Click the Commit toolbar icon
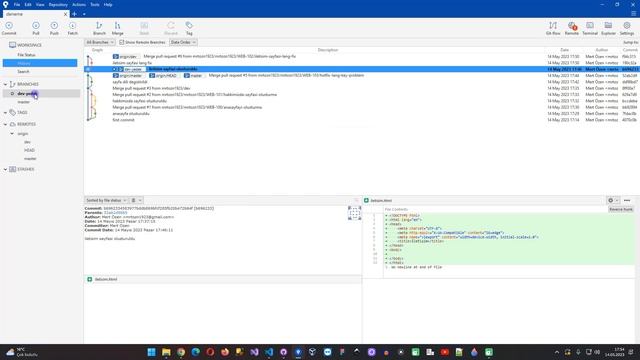 coord(9,28)
